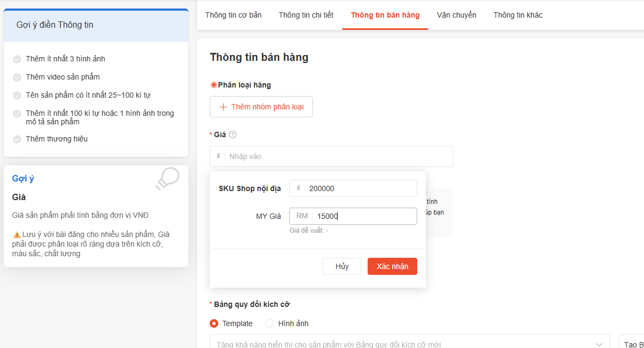
Task: Click the Giá input field
Action: pyautogui.click(x=331, y=156)
